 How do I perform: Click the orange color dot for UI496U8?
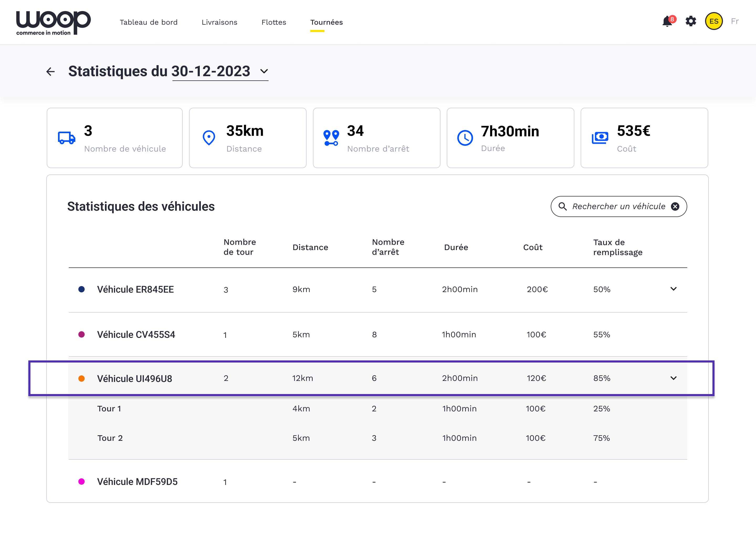click(x=81, y=378)
